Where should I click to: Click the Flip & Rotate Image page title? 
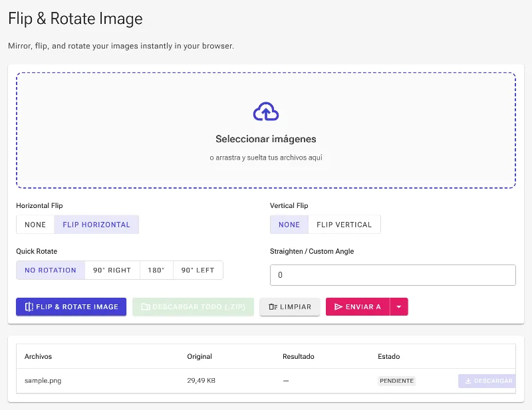(75, 19)
